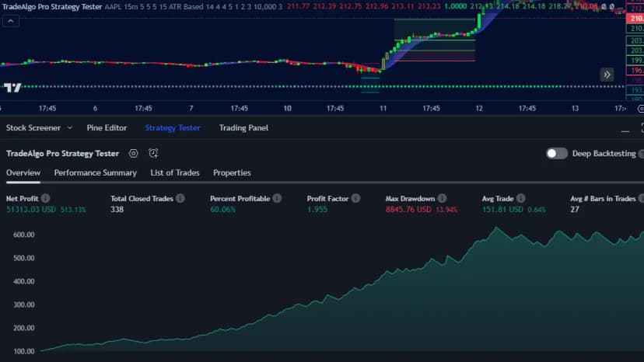Open the Trading Panel tab
Viewport: 644px width, 362px height.
pyautogui.click(x=243, y=127)
